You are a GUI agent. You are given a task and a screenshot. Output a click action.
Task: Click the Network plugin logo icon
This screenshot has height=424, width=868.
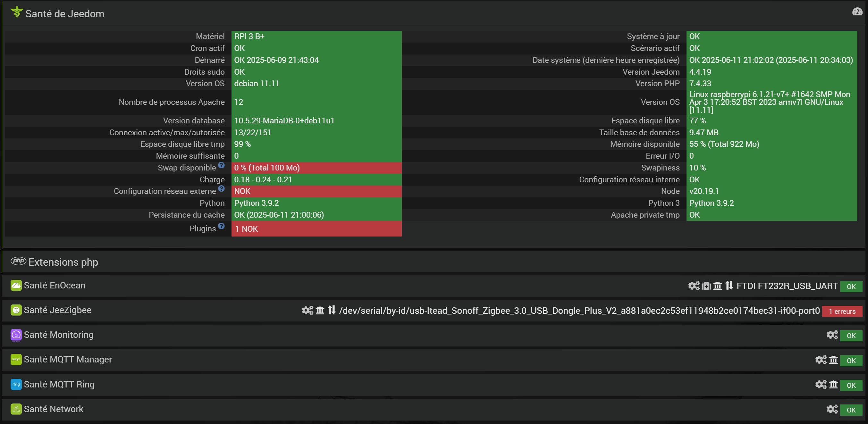16,409
